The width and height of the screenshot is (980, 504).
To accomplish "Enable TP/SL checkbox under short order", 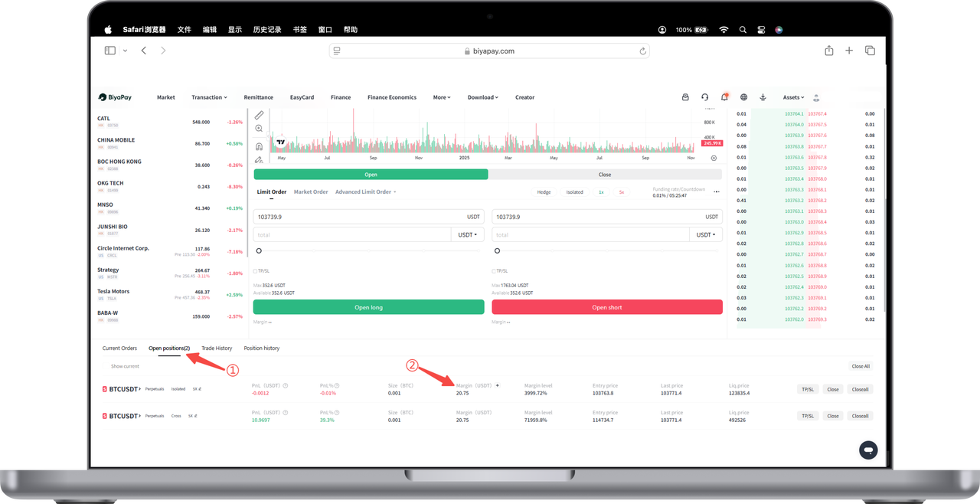I will 493,270.
